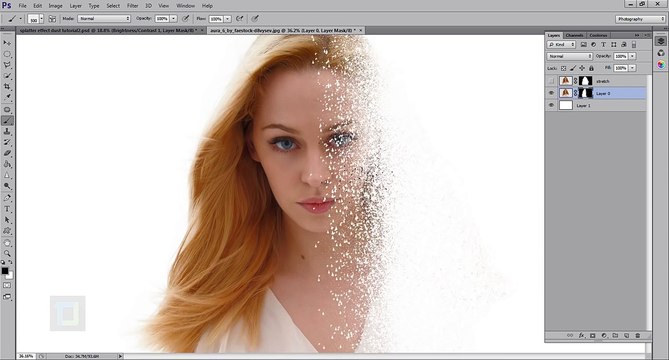
Task: Open the layer Fill dropdown arrow
Action: pos(632,68)
